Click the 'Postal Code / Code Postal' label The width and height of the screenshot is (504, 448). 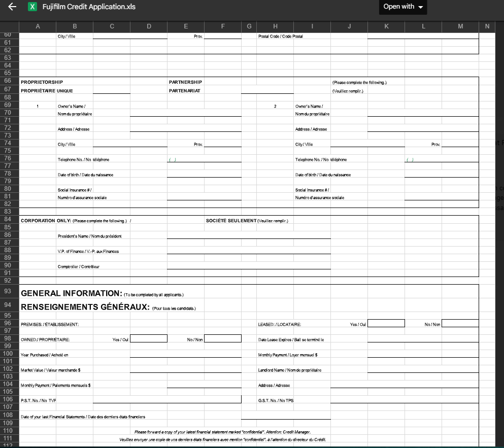[281, 37]
